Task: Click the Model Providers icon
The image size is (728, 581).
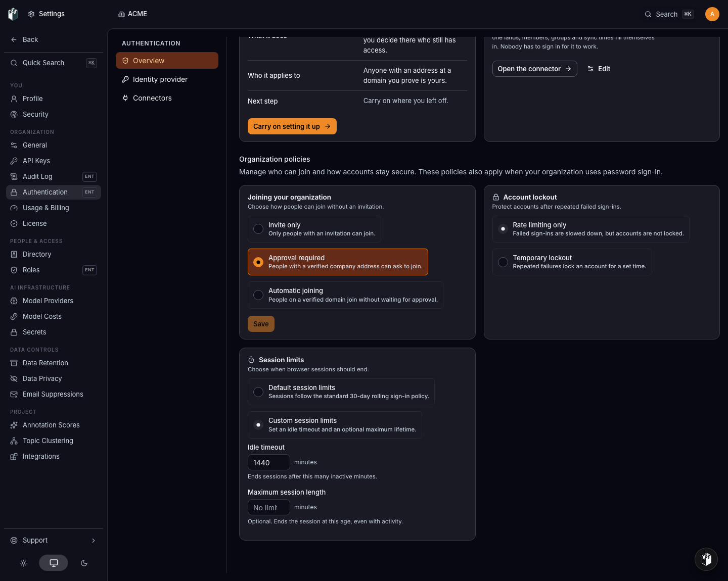Action: pos(14,301)
